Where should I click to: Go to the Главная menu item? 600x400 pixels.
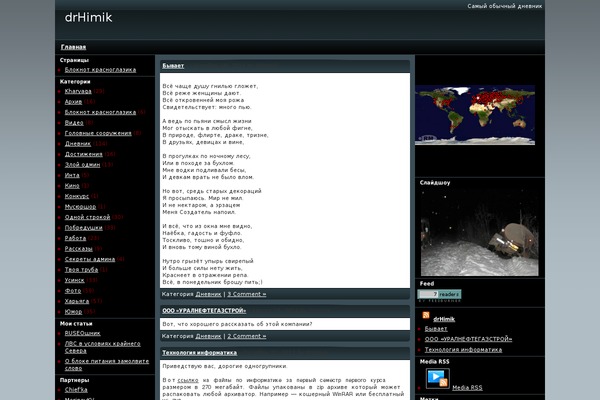73,47
